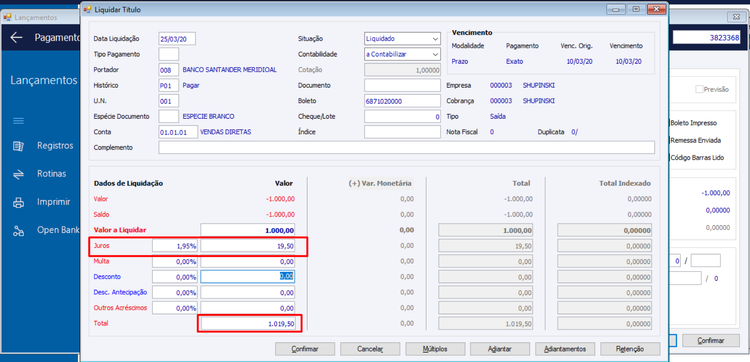This screenshot has height=362, width=750.
Task: Click the back arrow beside Pagamento
Action: pyautogui.click(x=16, y=38)
